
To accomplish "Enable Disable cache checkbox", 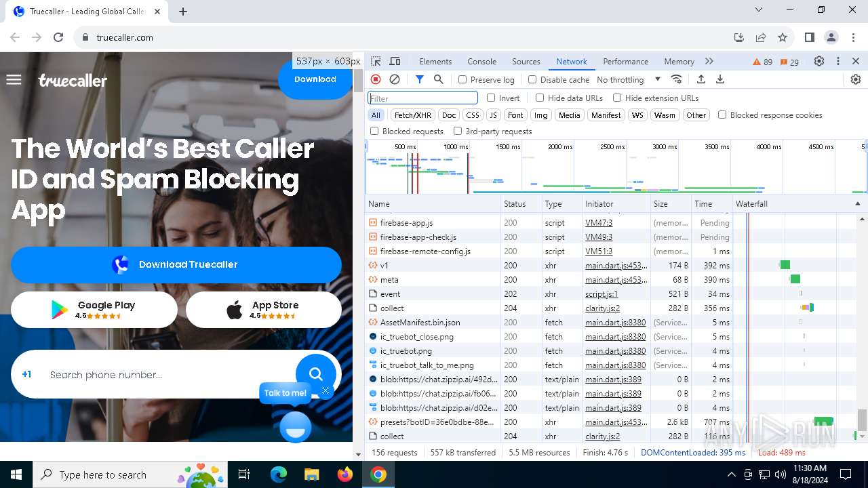I will 532,79.
